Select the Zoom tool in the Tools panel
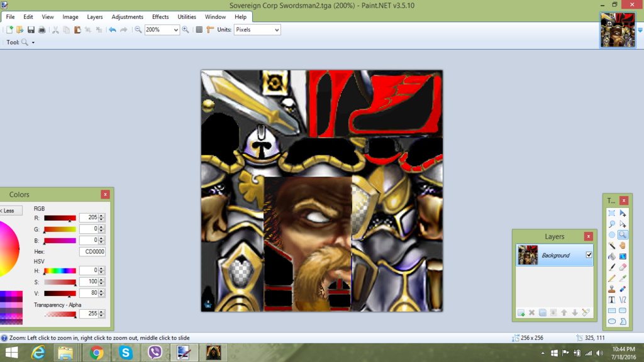 623,235
